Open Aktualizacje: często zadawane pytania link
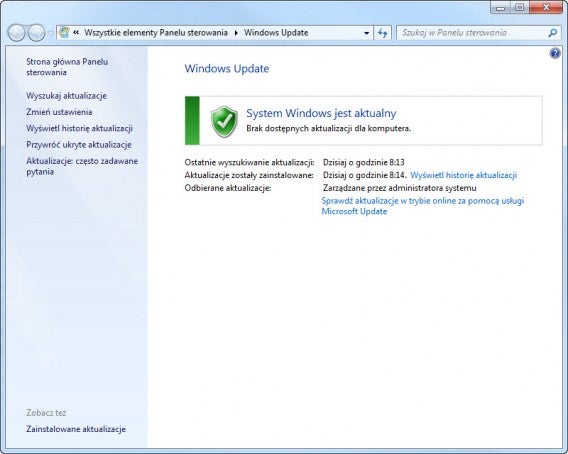The height and width of the screenshot is (454, 568). [x=82, y=166]
